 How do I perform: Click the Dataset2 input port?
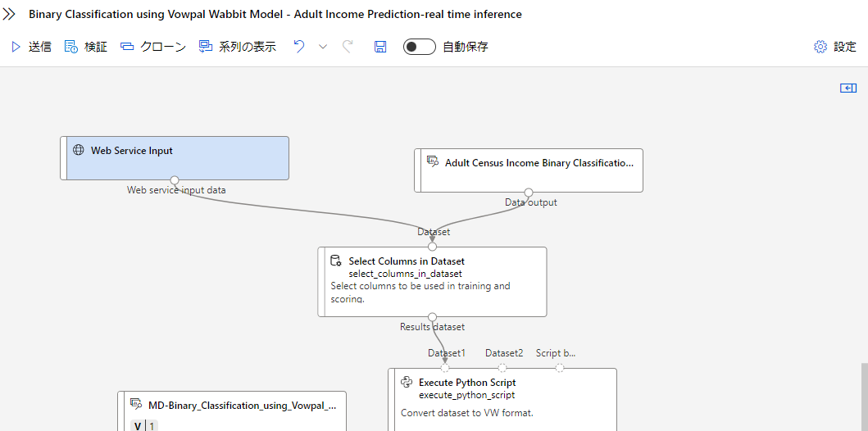(x=502, y=368)
